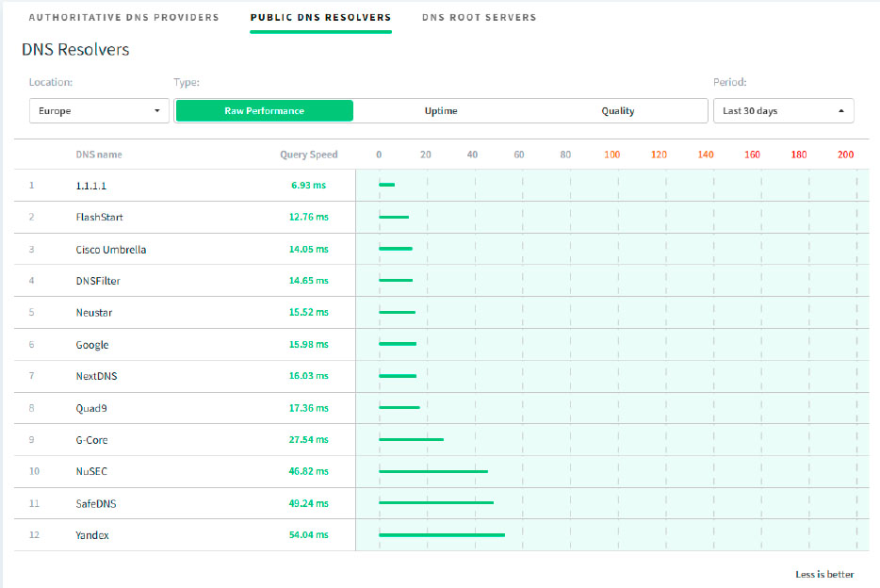Switch type to Uptime
The width and height of the screenshot is (880, 588).
(x=441, y=110)
